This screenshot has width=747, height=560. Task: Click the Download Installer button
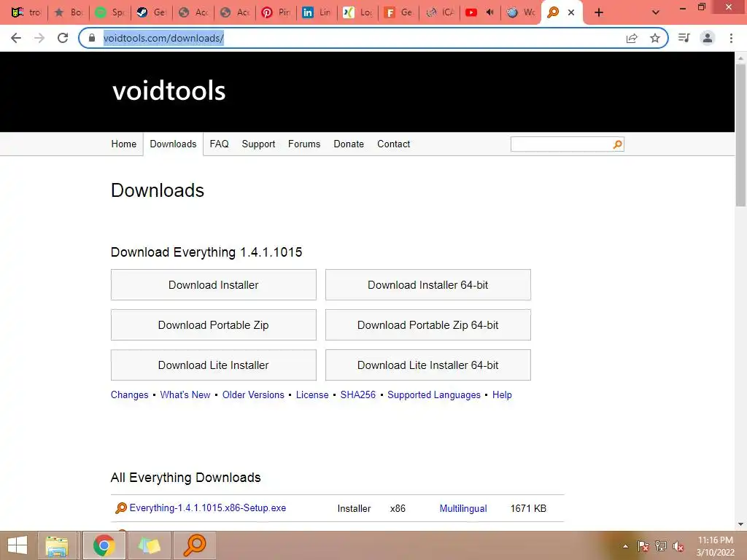click(214, 285)
